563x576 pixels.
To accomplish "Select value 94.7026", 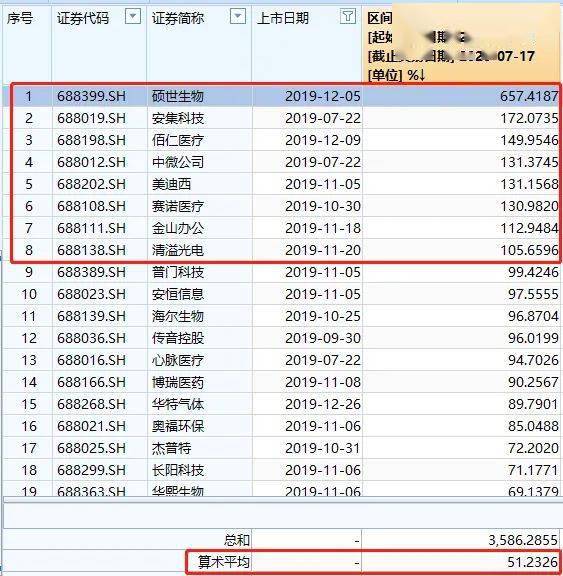I will (533, 360).
